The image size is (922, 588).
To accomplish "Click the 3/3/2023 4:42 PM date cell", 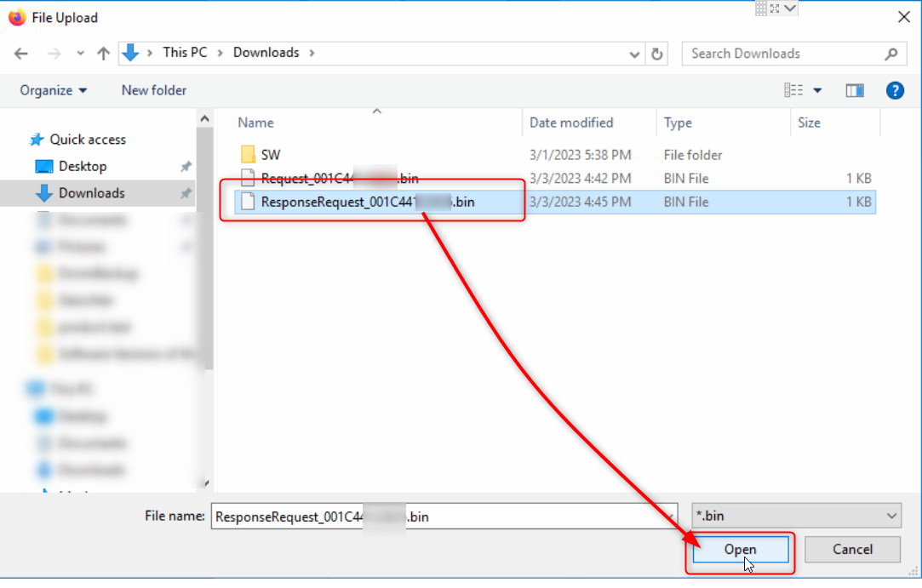I will [x=580, y=179].
